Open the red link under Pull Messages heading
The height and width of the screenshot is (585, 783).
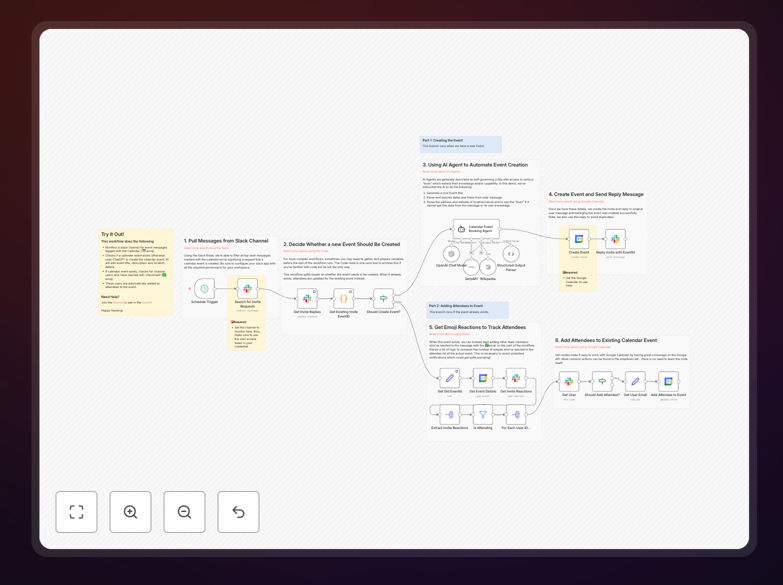click(206, 248)
